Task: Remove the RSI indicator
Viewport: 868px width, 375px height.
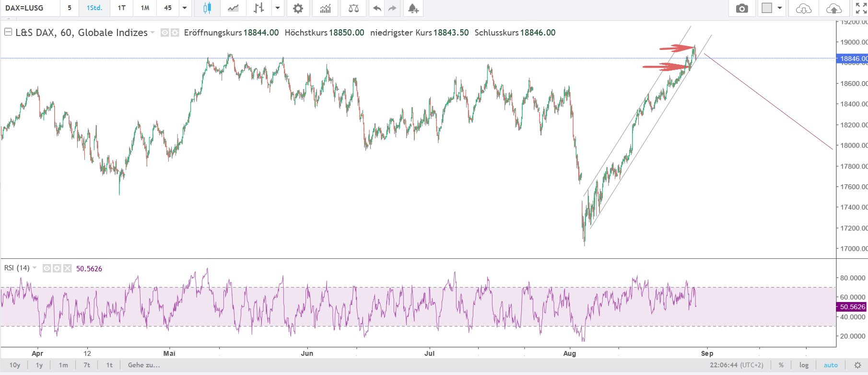Action: click(67, 268)
